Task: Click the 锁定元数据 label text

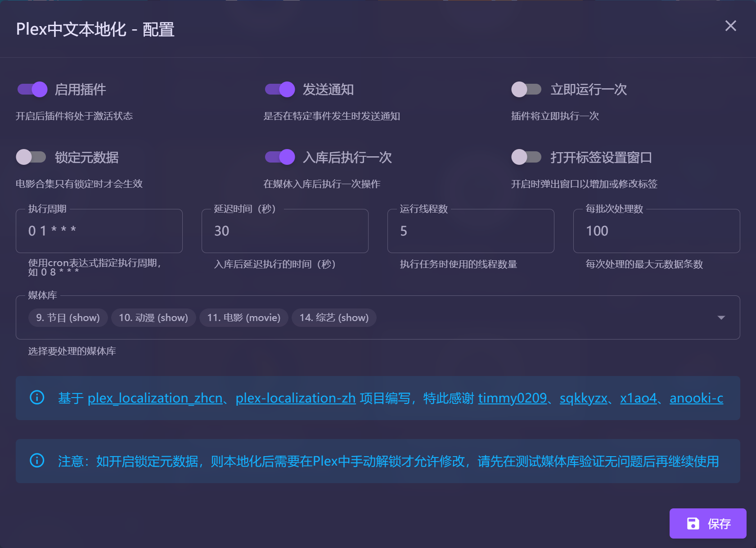Action: (x=87, y=157)
